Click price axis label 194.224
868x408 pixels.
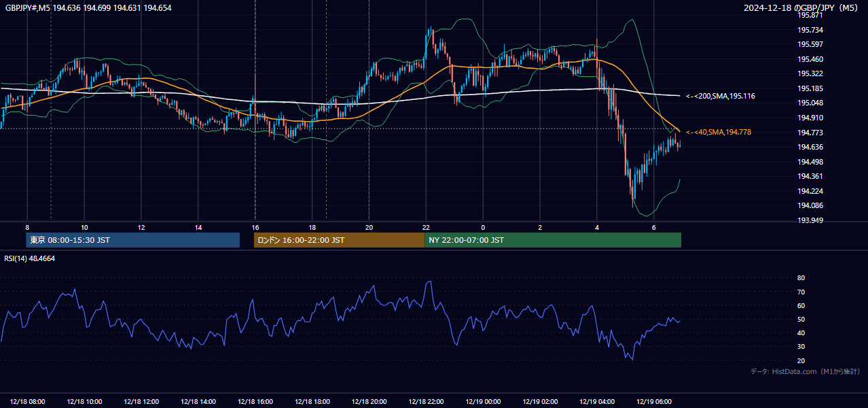tap(810, 191)
